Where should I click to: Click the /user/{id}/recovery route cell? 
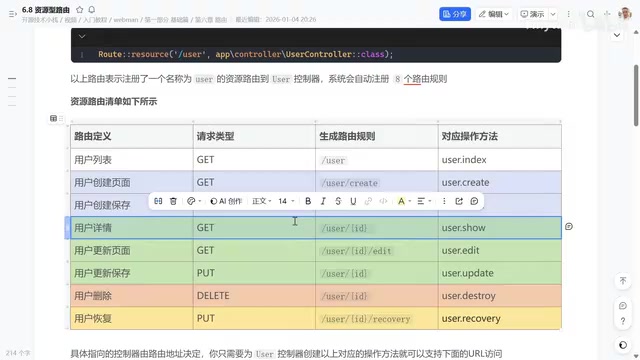tap(376, 318)
